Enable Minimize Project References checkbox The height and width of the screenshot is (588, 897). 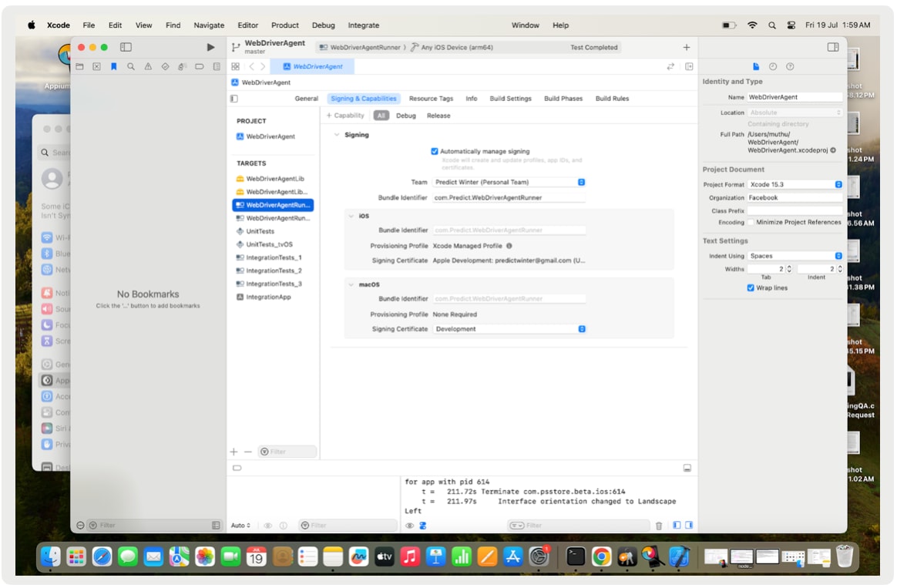[751, 222]
